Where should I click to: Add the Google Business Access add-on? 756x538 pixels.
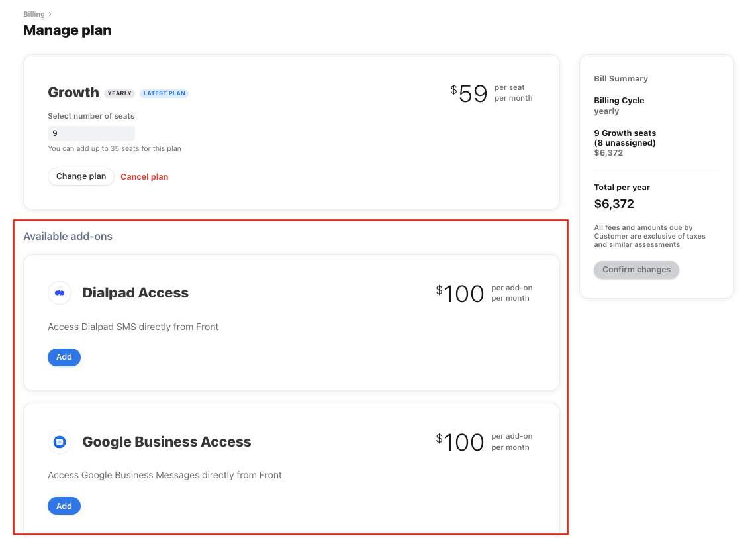click(64, 506)
